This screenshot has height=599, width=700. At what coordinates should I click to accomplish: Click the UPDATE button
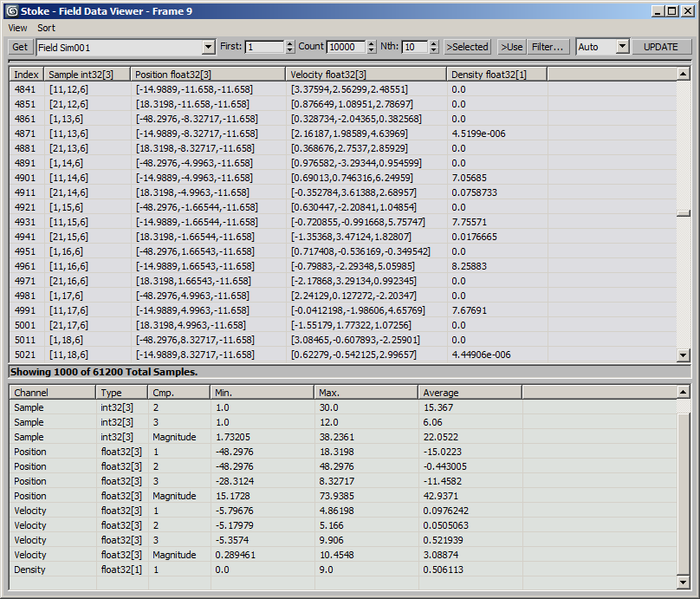(661, 47)
